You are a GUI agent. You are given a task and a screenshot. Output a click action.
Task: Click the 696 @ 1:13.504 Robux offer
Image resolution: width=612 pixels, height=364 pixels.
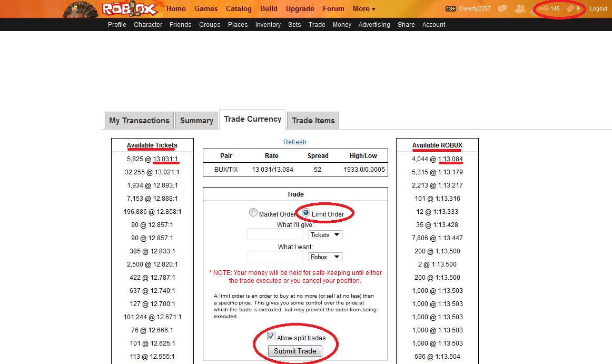click(x=437, y=357)
